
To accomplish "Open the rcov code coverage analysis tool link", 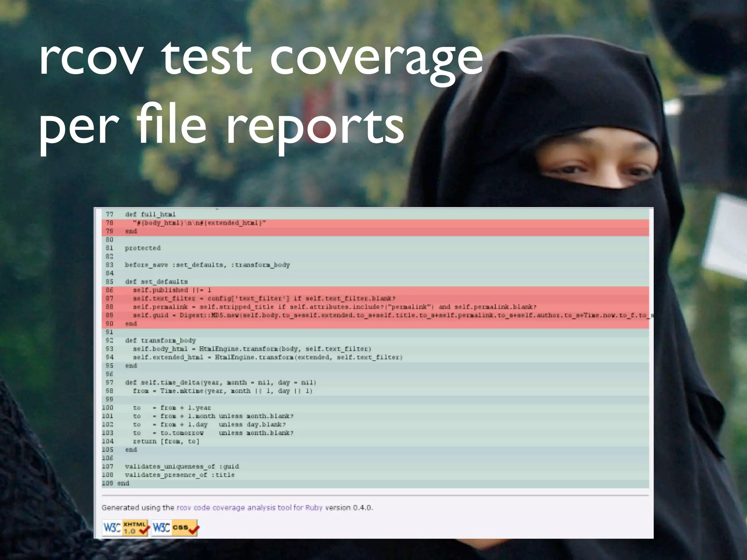I will click(x=249, y=507).
